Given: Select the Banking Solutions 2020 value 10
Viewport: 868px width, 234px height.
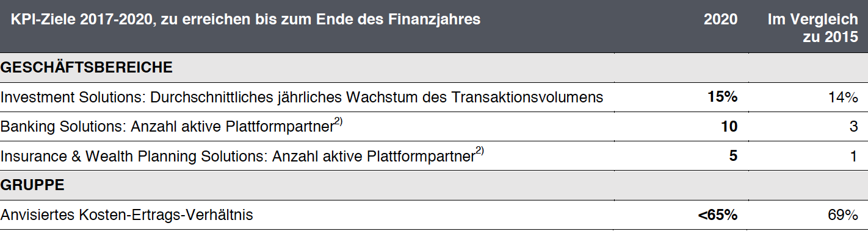Looking at the screenshot, I should click(729, 127).
